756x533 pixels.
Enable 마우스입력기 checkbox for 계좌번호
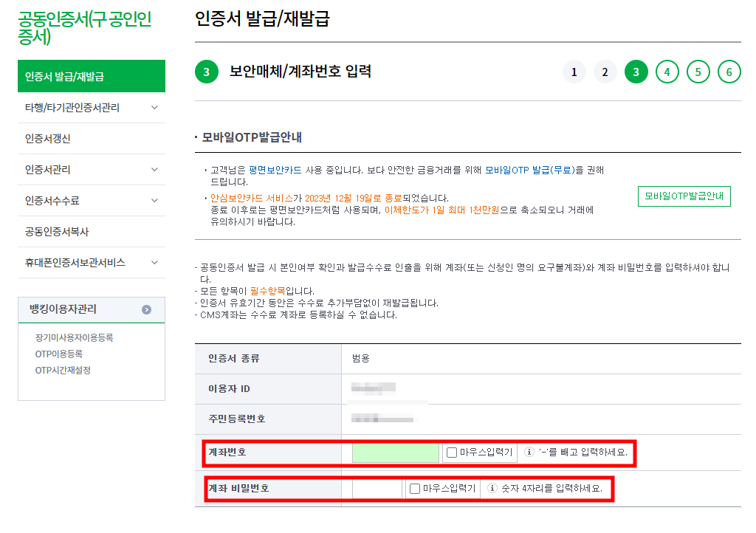click(452, 453)
